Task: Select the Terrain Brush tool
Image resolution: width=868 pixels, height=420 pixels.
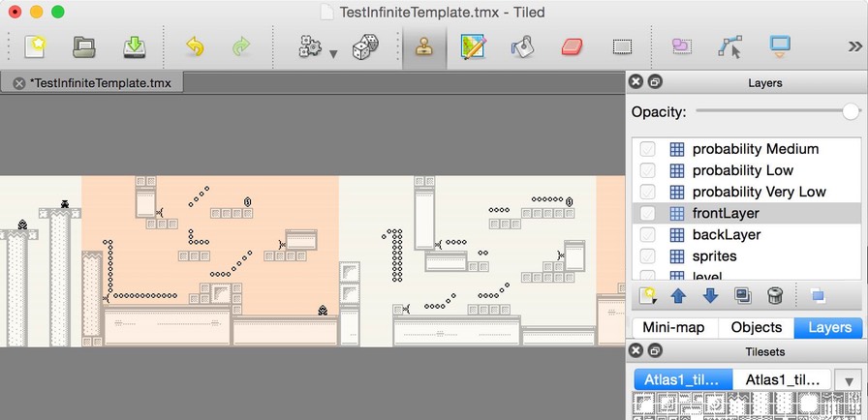Action: click(x=474, y=47)
